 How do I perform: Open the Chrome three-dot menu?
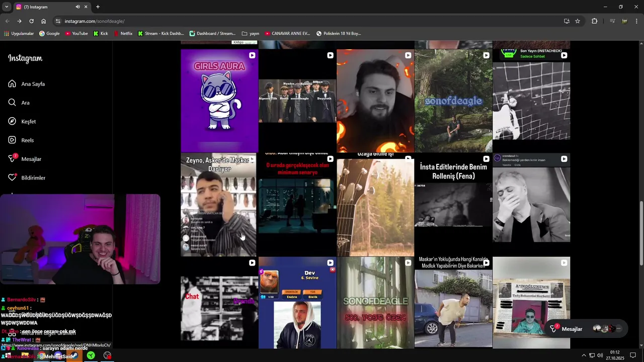pos(636,21)
